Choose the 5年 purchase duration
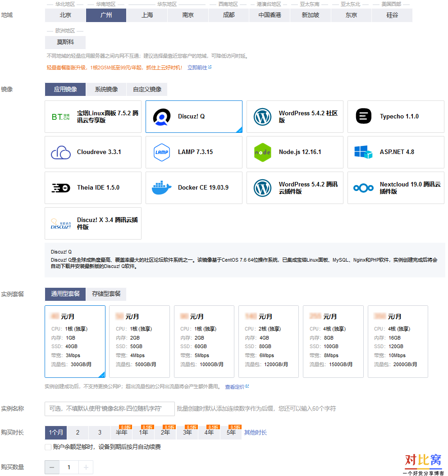The width and height of the screenshot is (448, 476). [x=231, y=432]
